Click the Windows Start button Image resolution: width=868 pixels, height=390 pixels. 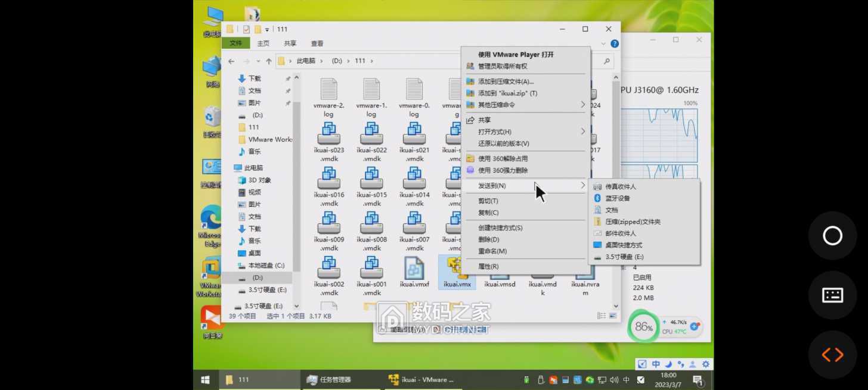205,379
